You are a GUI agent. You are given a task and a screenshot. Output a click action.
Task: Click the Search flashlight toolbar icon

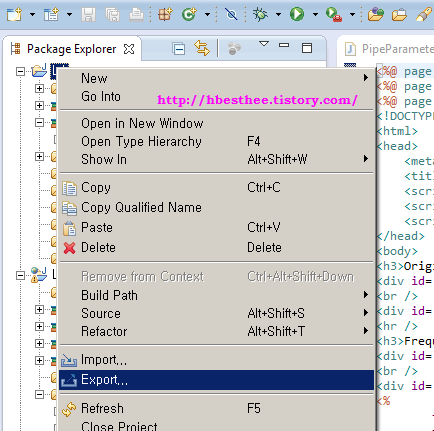[424, 14]
